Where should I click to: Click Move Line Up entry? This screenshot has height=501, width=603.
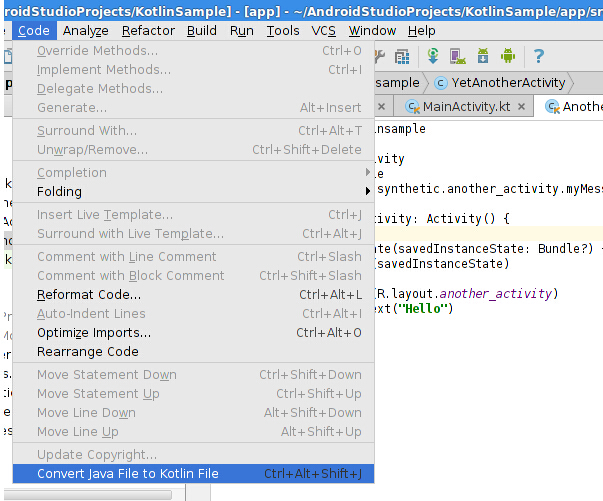click(193, 431)
